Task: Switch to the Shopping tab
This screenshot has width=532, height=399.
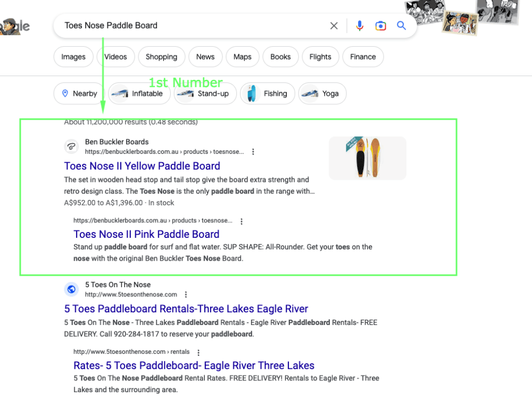Action: click(162, 57)
